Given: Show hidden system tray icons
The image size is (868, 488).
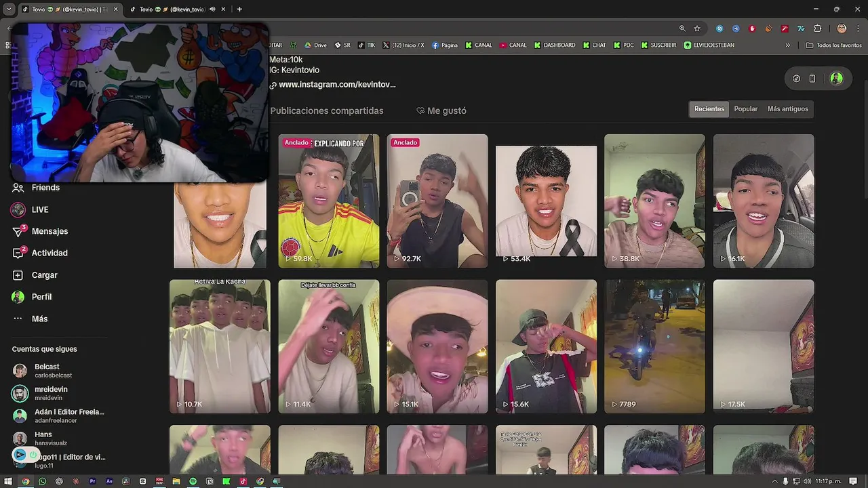Looking at the screenshot, I should (774, 481).
